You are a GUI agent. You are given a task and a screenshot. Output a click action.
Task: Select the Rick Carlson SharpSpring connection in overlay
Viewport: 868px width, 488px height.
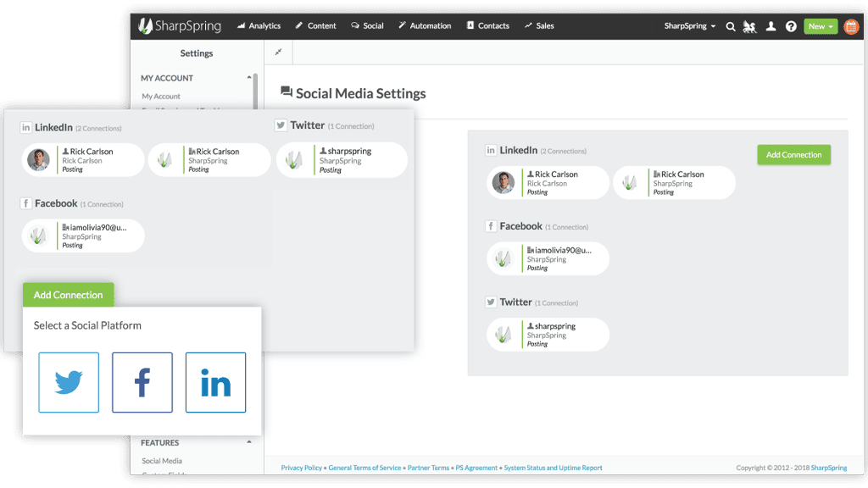[x=209, y=160]
